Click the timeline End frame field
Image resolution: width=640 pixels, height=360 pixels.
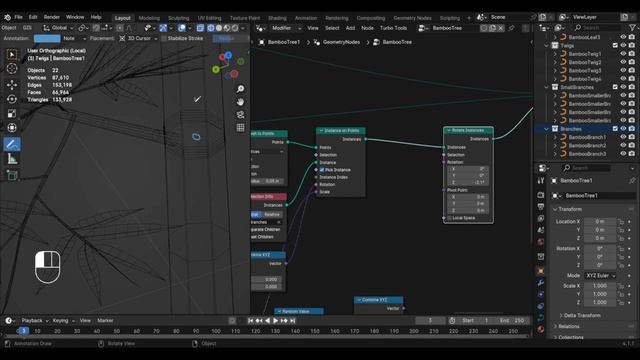(513, 321)
